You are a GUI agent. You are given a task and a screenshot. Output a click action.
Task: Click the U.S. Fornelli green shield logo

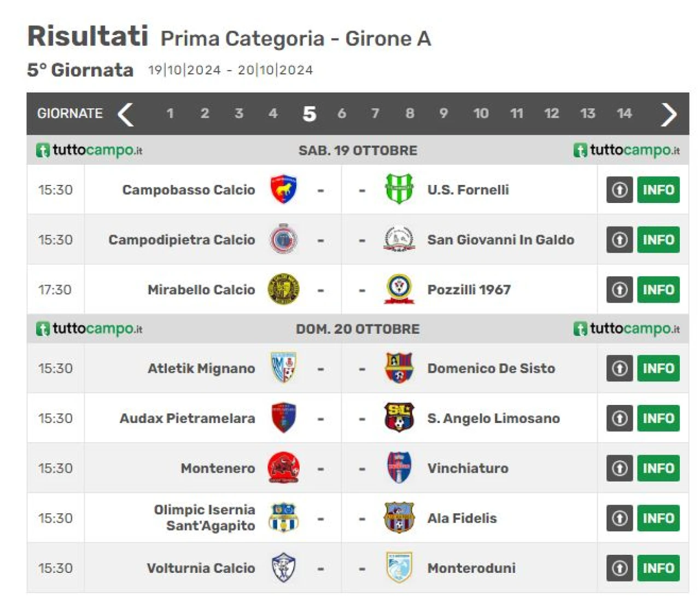pos(399,189)
